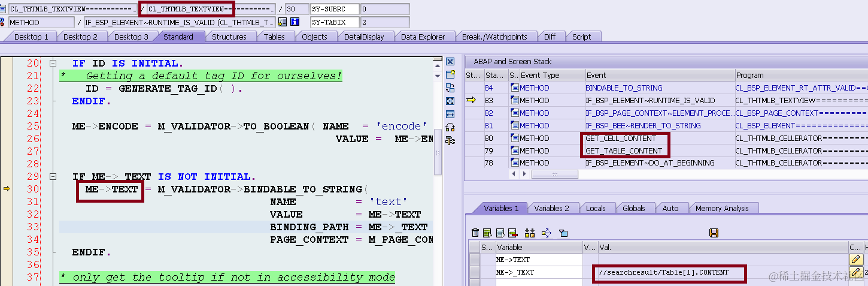This screenshot has height=286, width=868.
Task: Open the Desktop 3 tab
Action: point(131,37)
